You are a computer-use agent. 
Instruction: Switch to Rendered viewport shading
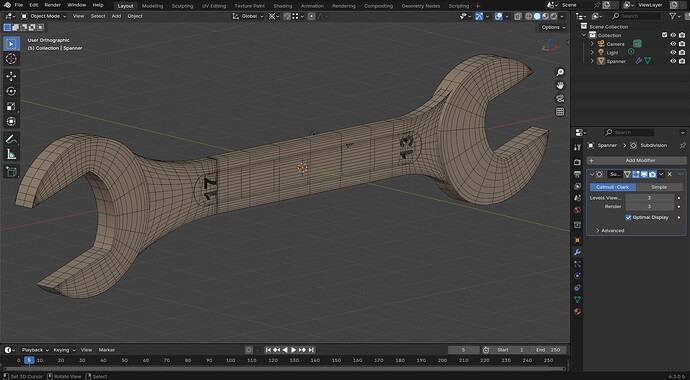click(x=554, y=16)
